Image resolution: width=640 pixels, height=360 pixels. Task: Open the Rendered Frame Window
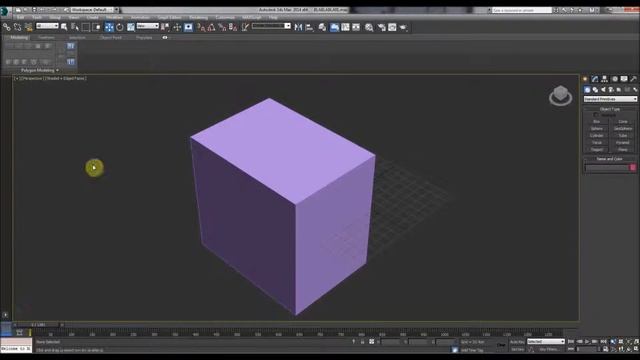[392, 27]
